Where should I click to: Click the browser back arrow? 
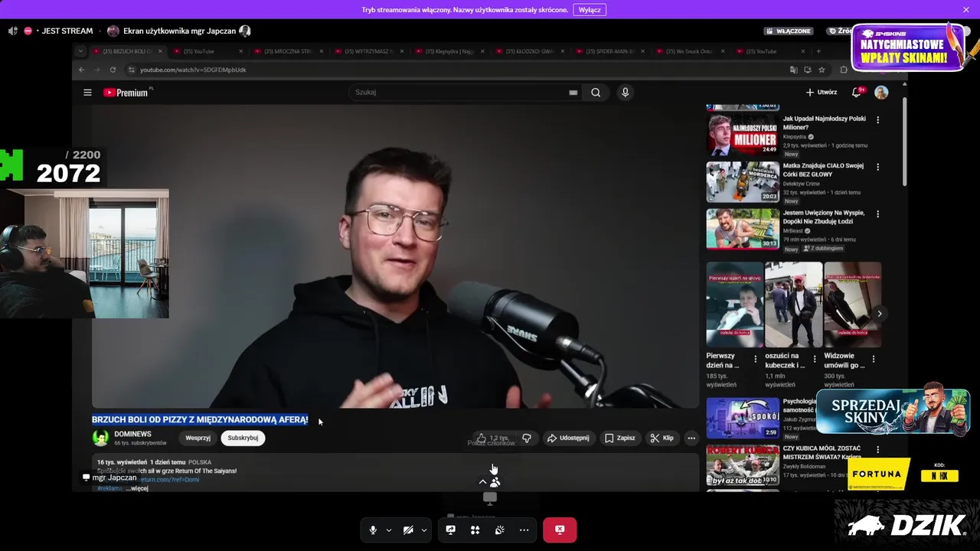tap(81, 70)
